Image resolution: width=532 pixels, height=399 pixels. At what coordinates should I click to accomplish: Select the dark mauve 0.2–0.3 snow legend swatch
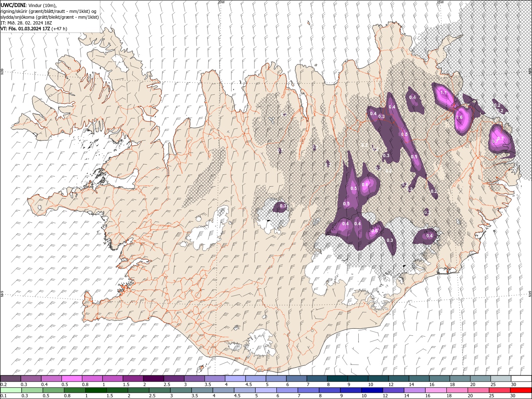tap(10, 379)
